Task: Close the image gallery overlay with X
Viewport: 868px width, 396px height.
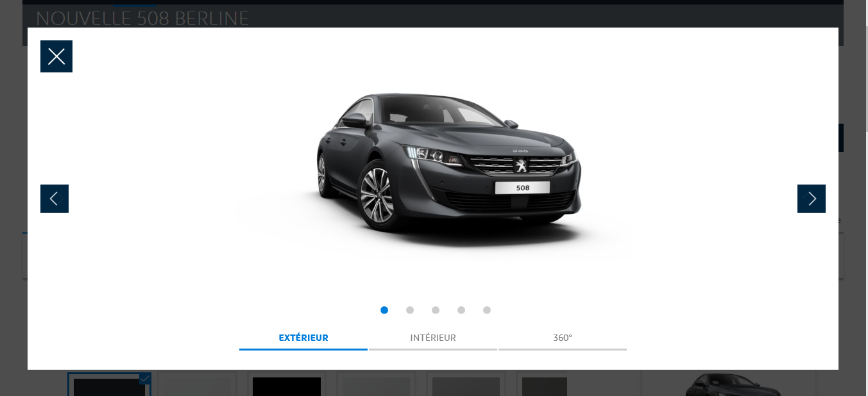Action: (x=56, y=56)
